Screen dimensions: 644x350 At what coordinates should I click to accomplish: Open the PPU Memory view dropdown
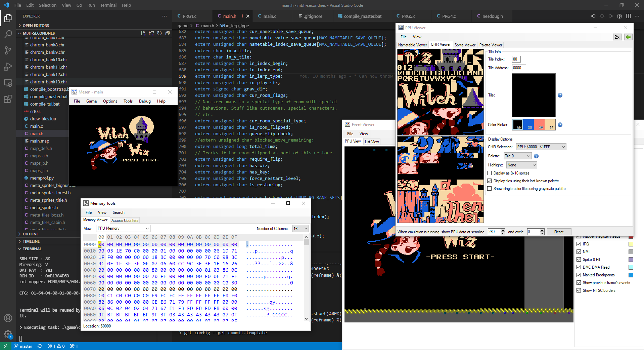[x=123, y=228]
